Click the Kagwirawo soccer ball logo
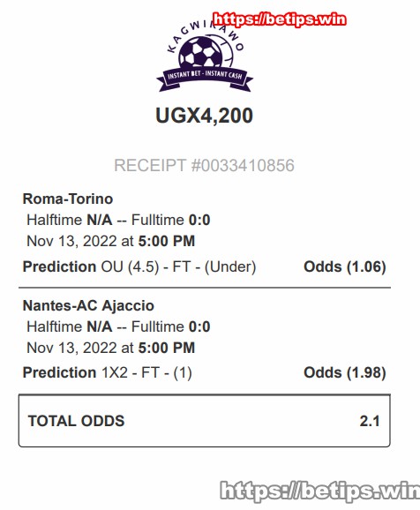The image size is (420, 510). tap(205, 52)
